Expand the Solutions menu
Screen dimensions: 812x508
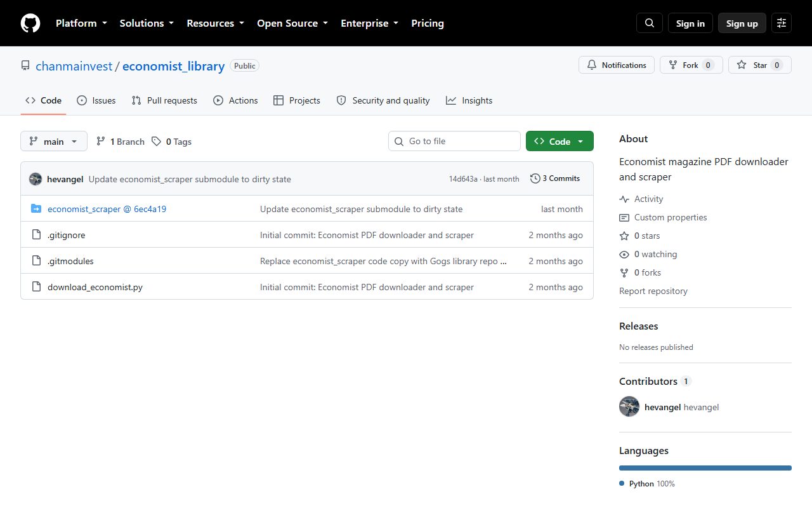pos(147,23)
